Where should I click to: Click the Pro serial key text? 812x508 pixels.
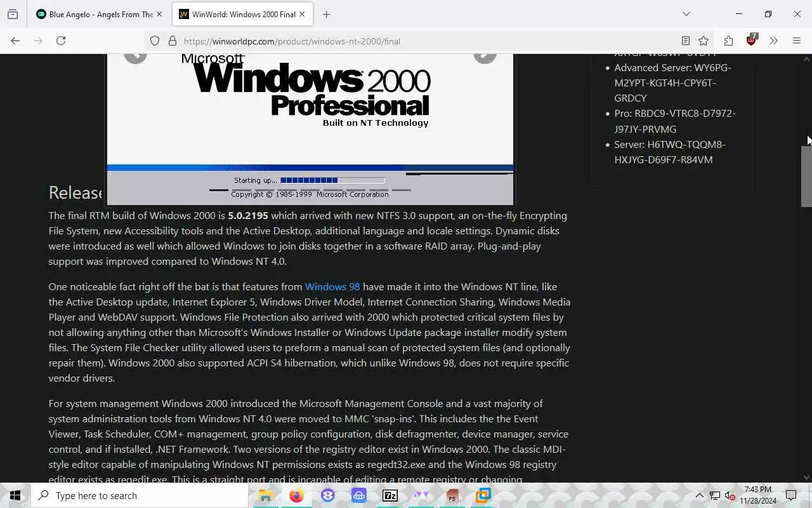tap(675, 121)
